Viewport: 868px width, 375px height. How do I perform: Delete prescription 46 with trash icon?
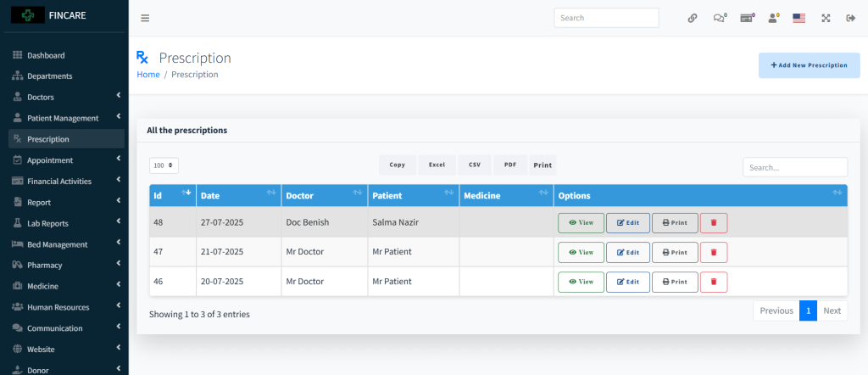click(x=714, y=282)
